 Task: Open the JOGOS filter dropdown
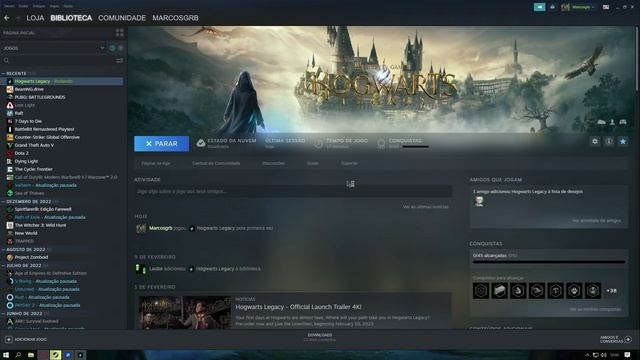pyautogui.click(x=53, y=48)
